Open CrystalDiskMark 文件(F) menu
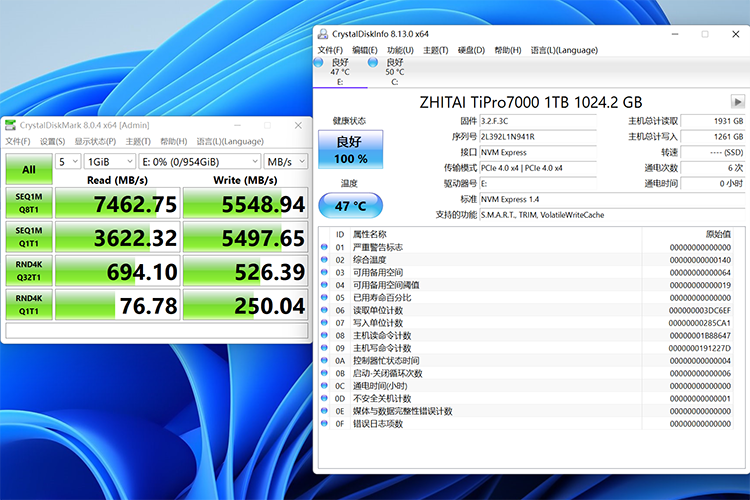The height and width of the screenshot is (500, 750). pos(18,141)
